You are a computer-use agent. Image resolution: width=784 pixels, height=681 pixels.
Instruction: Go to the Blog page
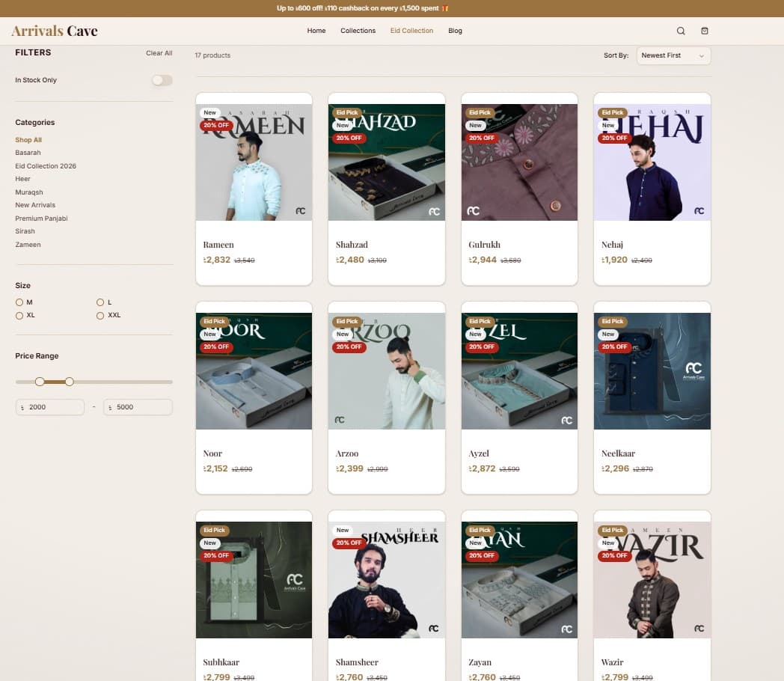click(x=455, y=31)
